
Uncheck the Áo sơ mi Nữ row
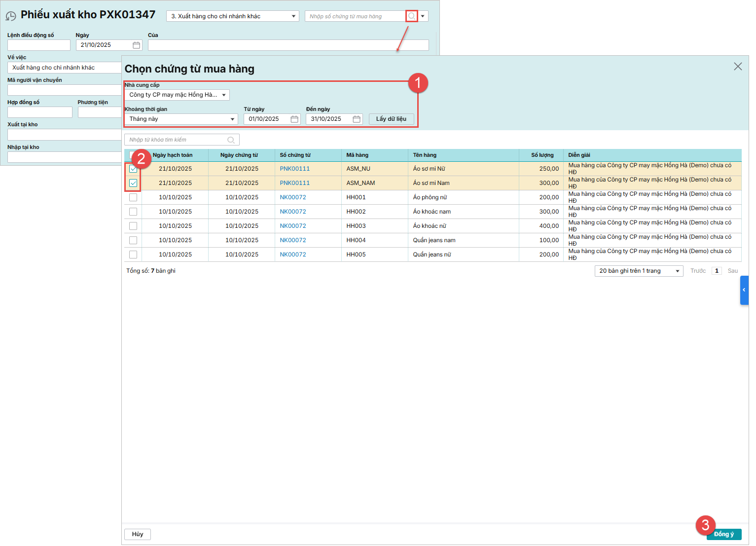pyautogui.click(x=133, y=169)
